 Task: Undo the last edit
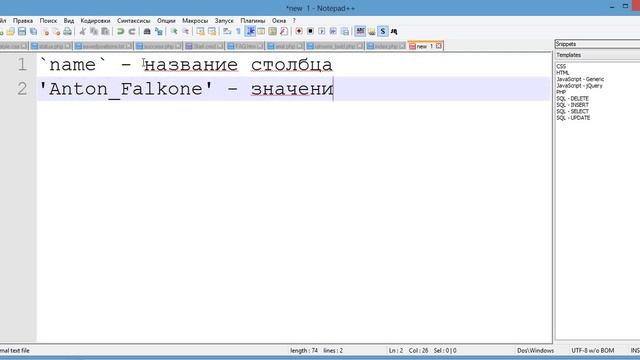point(120,31)
